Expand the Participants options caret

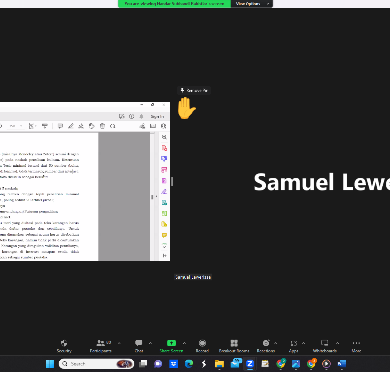click(x=119, y=343)
